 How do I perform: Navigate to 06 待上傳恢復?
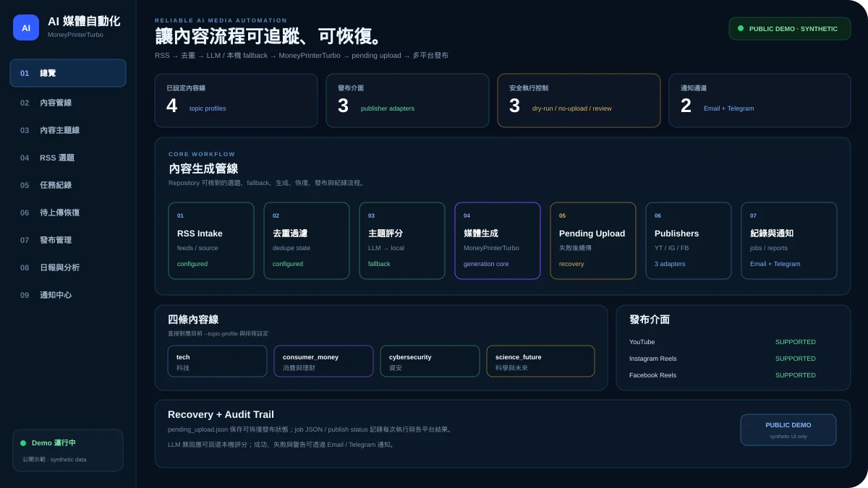pos(68,213)
